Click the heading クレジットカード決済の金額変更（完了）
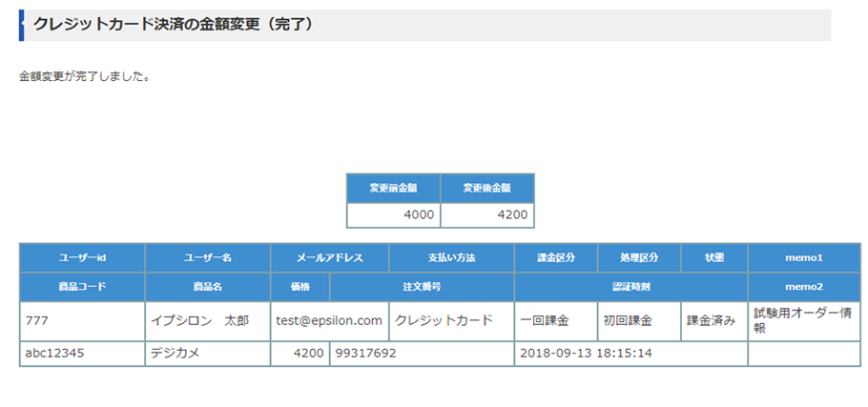Screen dimensions: 868x407 coord(174,25)
